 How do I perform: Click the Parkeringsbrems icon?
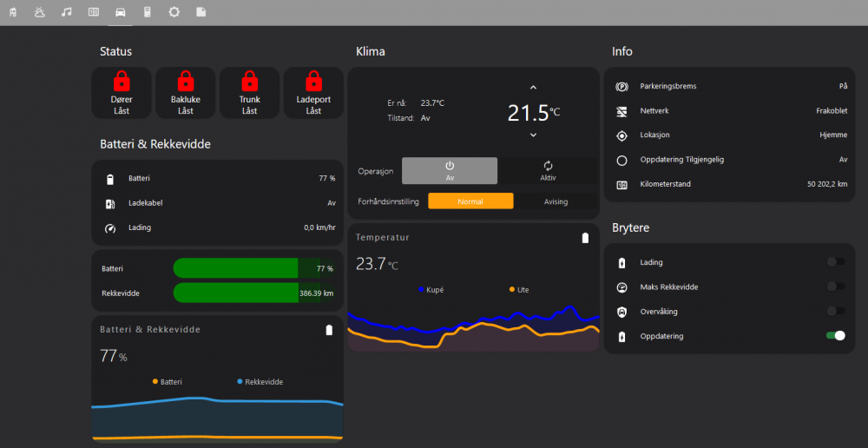(x=621, y=87)
